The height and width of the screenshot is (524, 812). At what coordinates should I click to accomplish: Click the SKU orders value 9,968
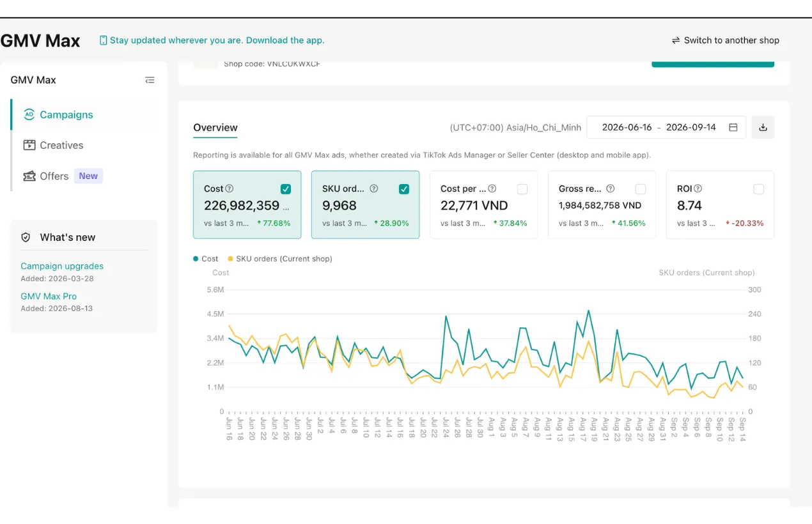tap(340, 206)
